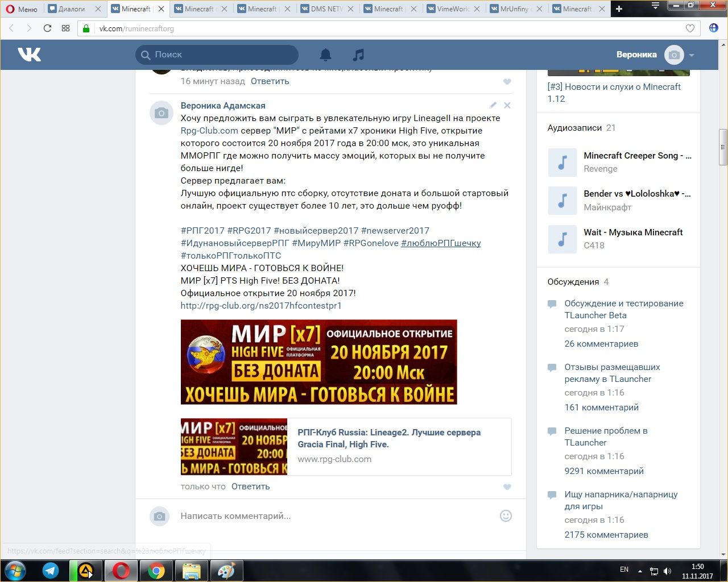
Task: Open hashtag #новыйсервер2017
Action: click(x=316, y=231)
